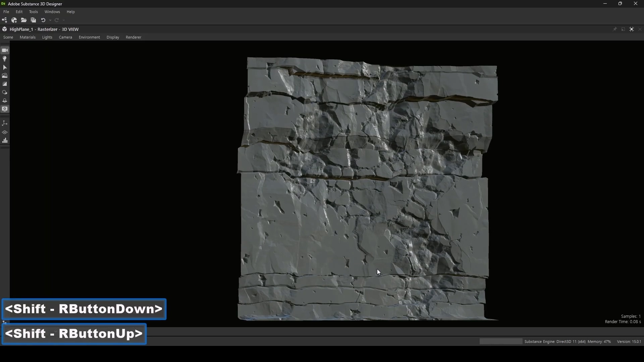Viewport: 644px width, 362px height.
Task: Click the undo arrow icon
Action: [43, 20]
